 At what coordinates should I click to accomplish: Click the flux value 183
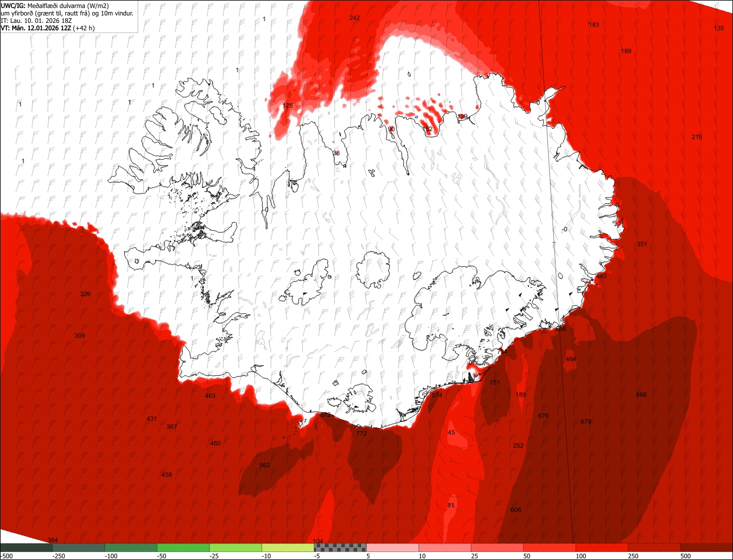pyautogui.click(x=594, y=25)
